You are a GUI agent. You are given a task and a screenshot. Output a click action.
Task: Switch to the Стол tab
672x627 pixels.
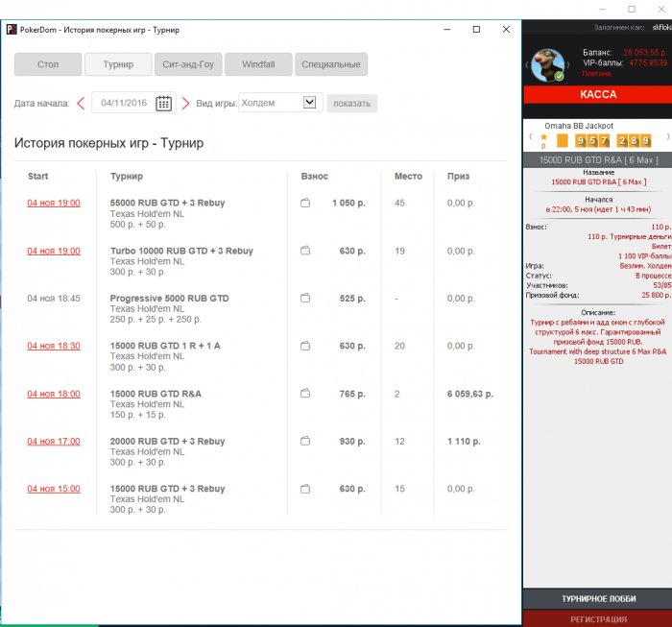click(x=48, y=64)
